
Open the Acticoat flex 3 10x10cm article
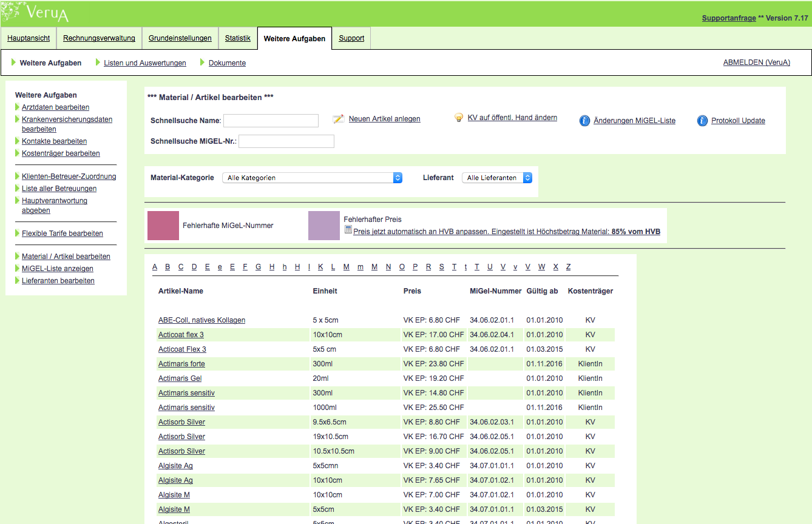click(181, 335)
